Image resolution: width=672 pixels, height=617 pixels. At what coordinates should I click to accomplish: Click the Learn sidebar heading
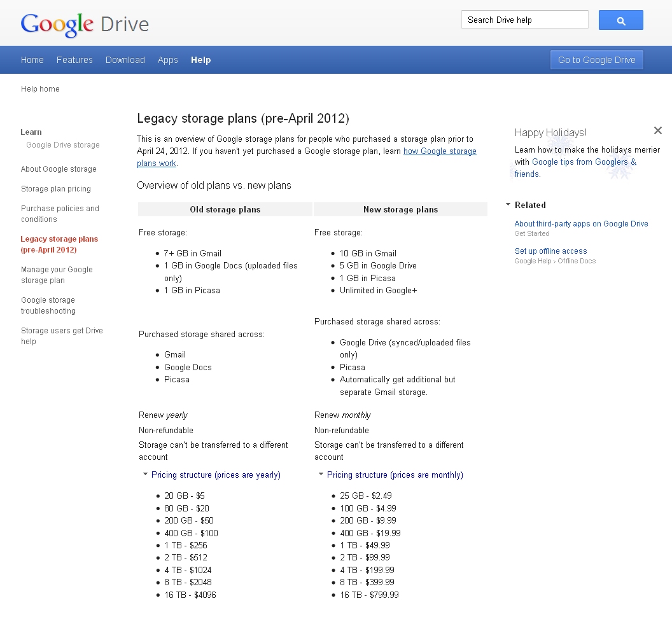pyautogui.click(x=31, y=132)
